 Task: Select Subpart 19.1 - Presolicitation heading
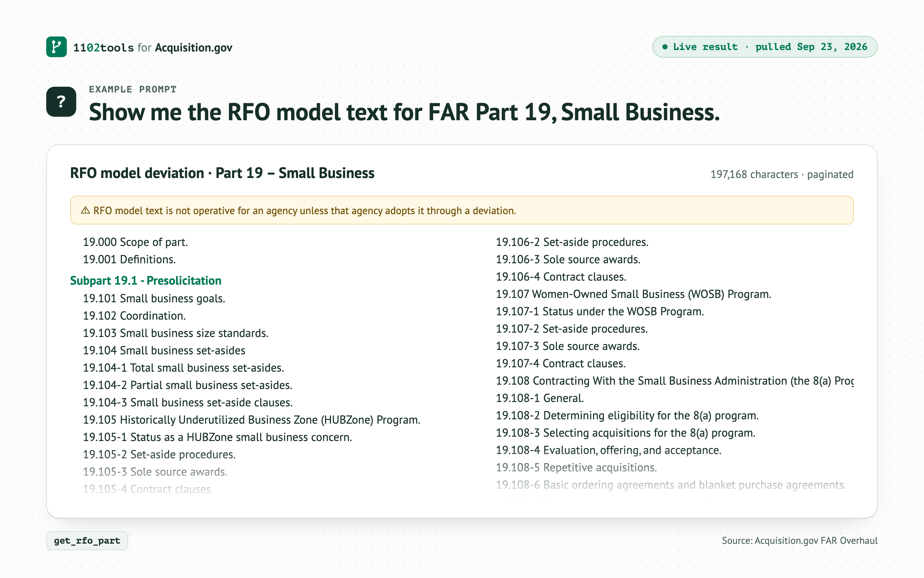146,281
